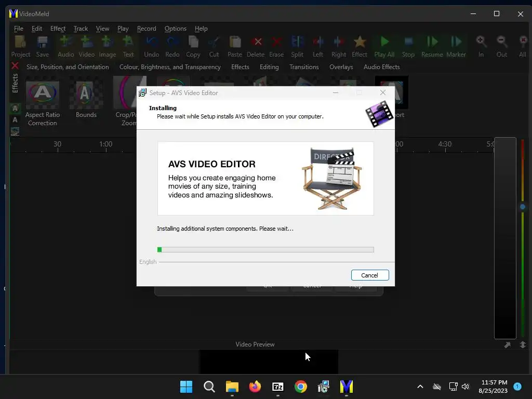Image resolution: width=532 pixels, height=399 pixels.
Task: Open 7-Zip from the taskbar
Action: tap(278, 387)
